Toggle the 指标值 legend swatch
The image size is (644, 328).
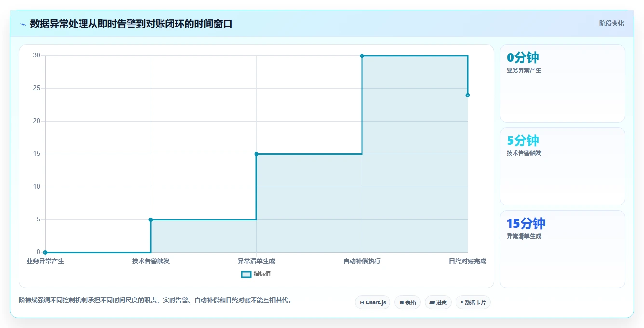point(246,274)
